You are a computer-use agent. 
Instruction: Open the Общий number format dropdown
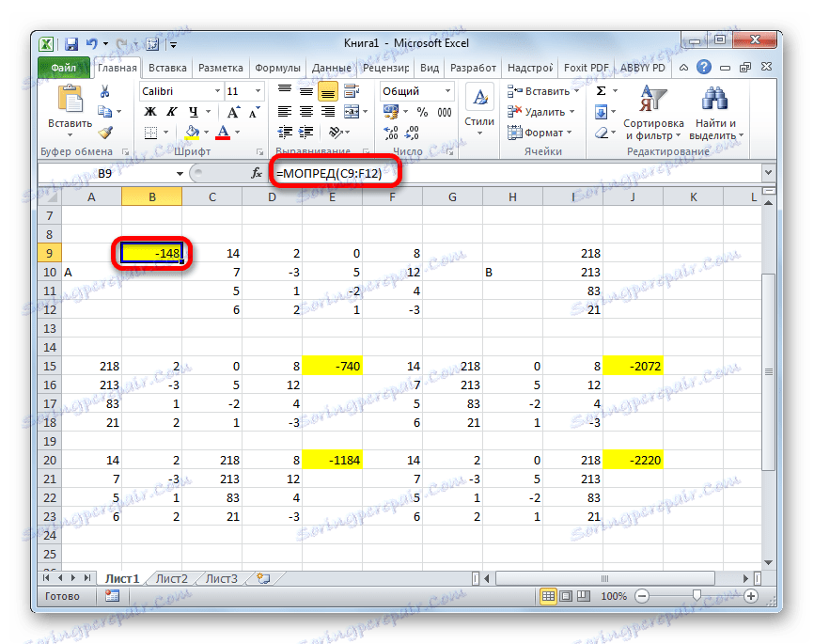click(447, 91)
